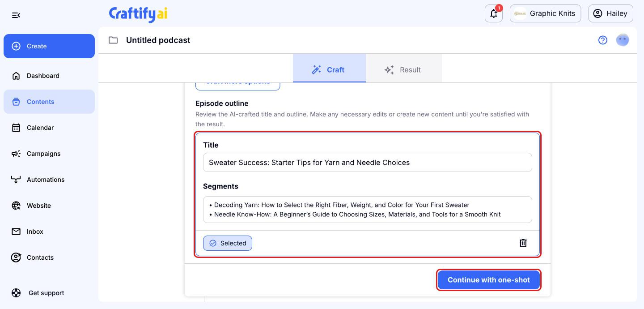Click the Untitled podcast title

158,40
